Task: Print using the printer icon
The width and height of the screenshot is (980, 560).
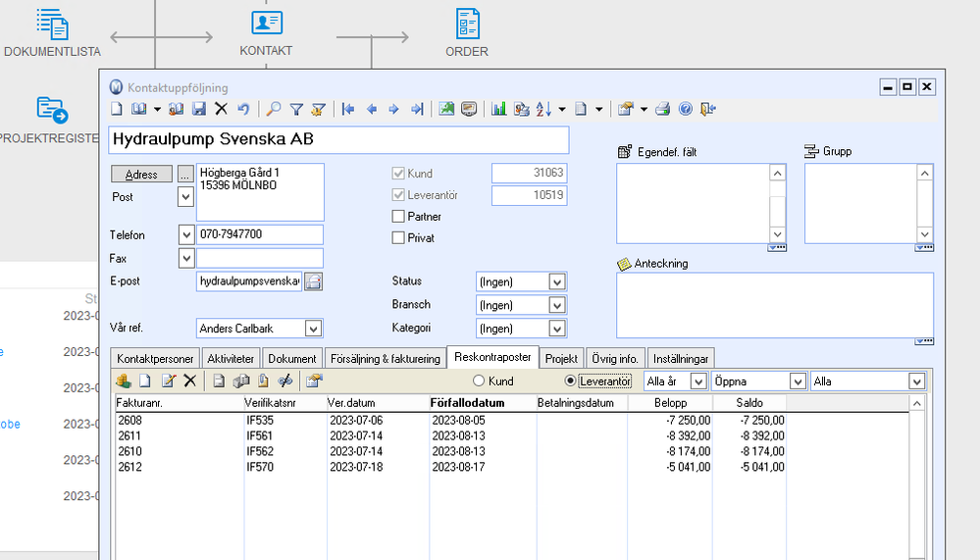Action: pos(663,109)
